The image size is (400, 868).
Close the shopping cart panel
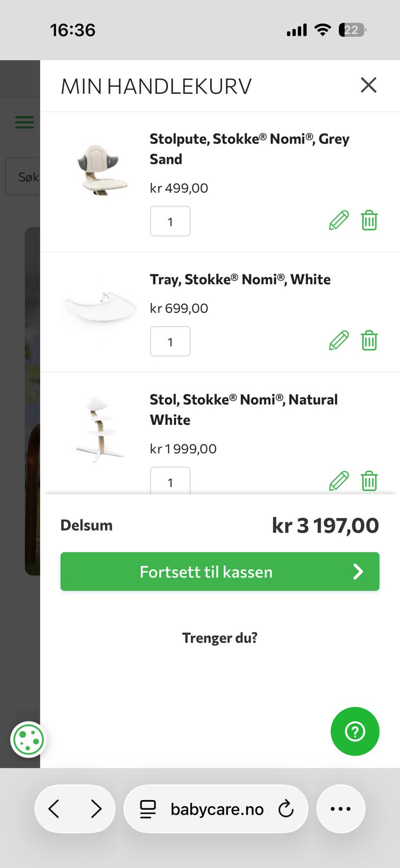pyautogui.click(x=369, y=85)
